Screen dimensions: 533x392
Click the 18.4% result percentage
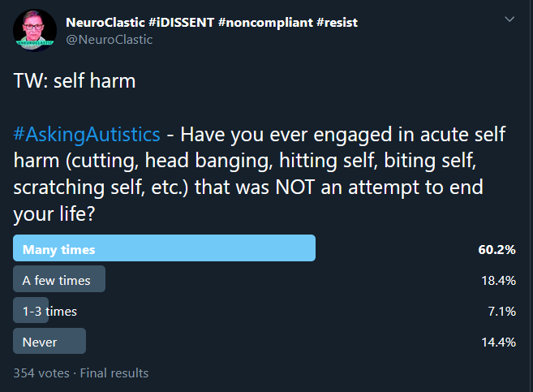pos(499,280)
